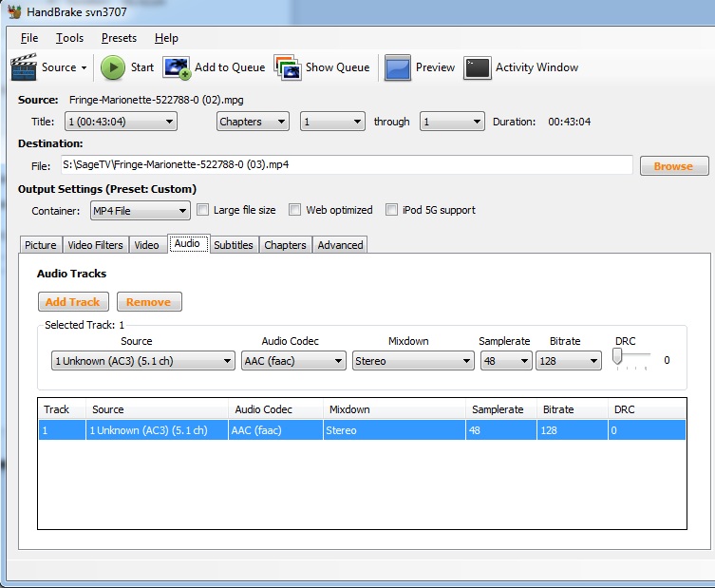Open the end chapter dropdown after through
The image size is (715, 588).
point(452,122)
